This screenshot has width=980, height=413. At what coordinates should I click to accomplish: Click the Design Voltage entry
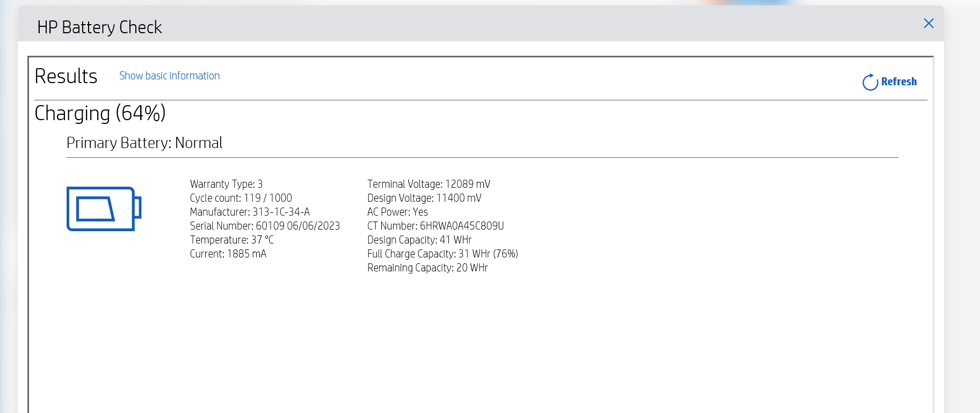[424, 198]
